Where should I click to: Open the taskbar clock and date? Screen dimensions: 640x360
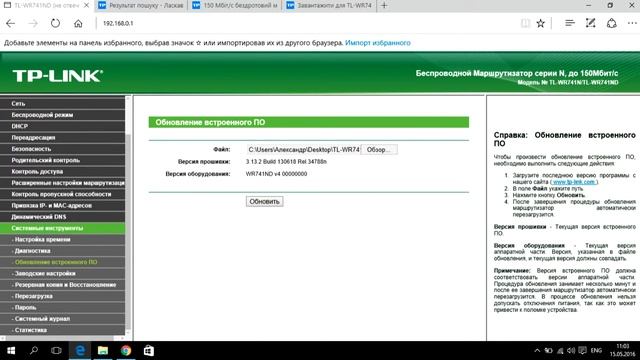[622, 350]
